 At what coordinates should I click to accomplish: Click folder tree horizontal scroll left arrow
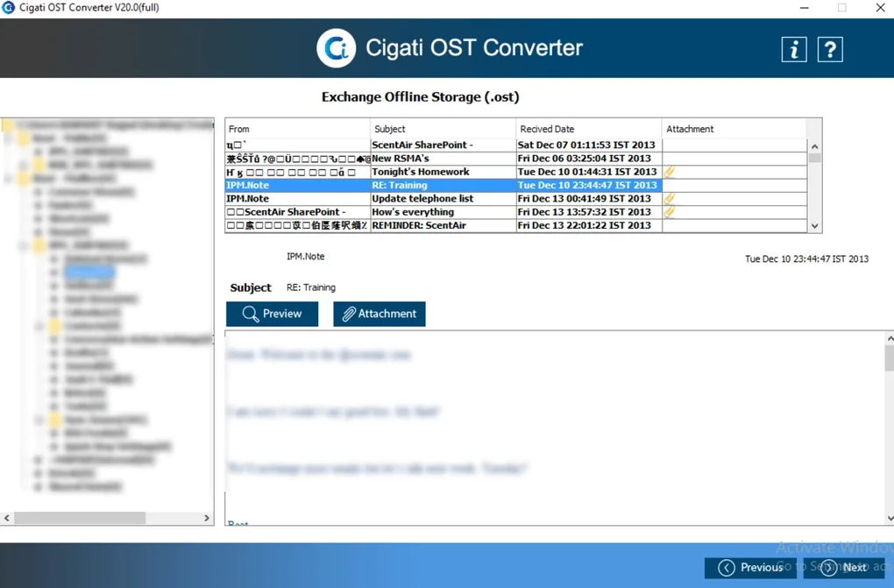[x=7, y=518]
